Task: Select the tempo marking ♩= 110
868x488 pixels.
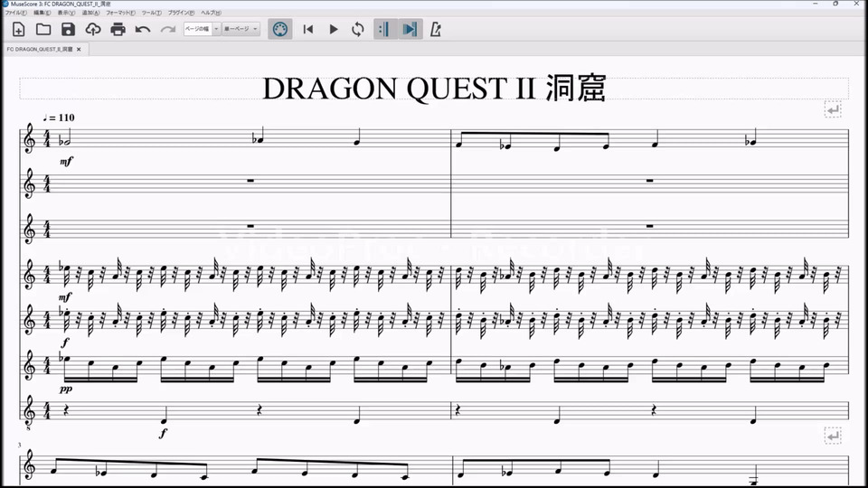Action: tap(59, 117)
